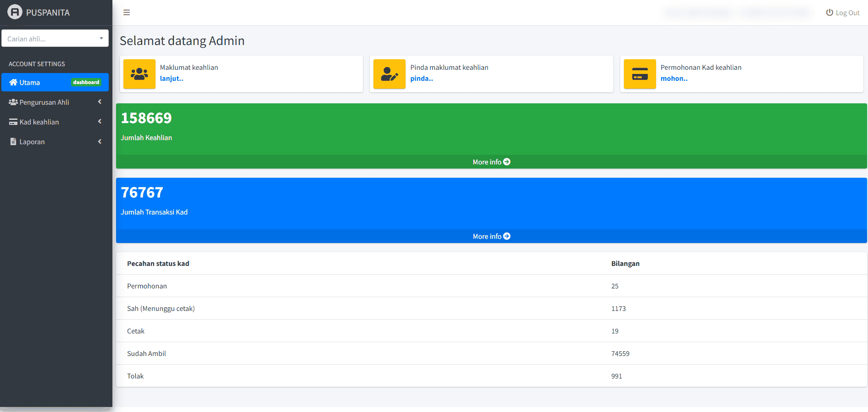Click the yellow Permohonan Kad card icon
868x412 pixels.
pos(640,74)
